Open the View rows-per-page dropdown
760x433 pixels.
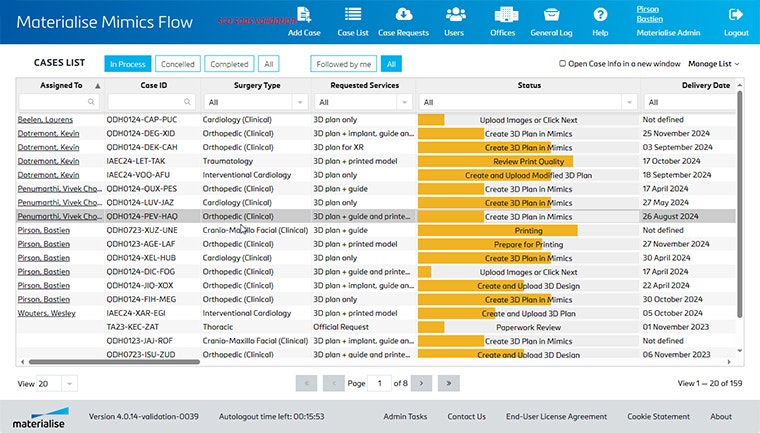point(58,383)
